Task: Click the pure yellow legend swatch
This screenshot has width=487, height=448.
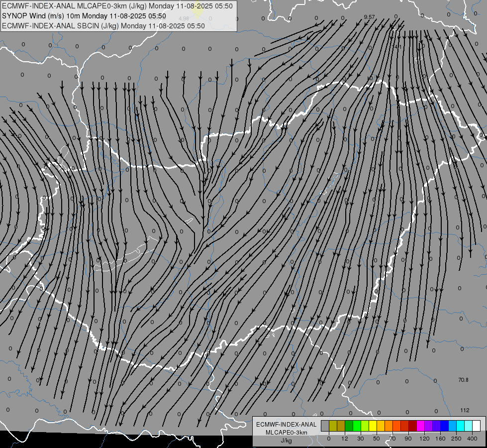Action: (x=373, y=426)
